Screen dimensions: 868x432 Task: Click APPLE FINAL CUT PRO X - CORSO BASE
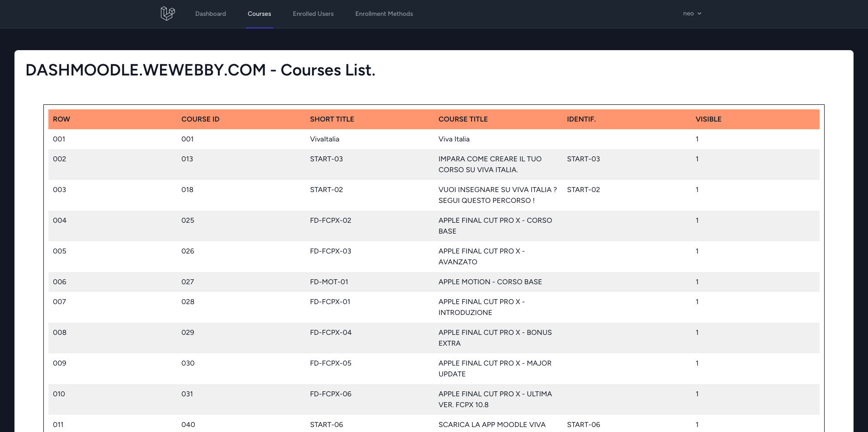point(495,226)
